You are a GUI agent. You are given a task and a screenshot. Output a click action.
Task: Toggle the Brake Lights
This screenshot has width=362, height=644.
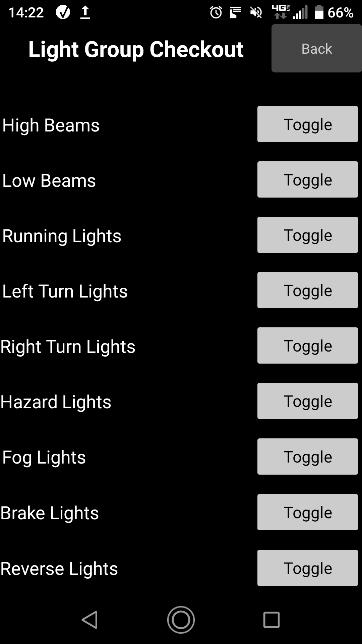pos(307,512)
